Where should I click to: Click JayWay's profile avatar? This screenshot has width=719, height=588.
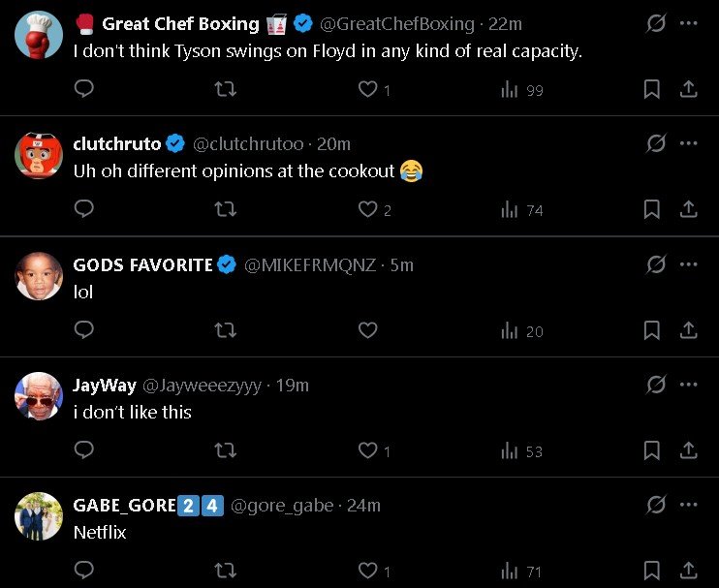pyautogui.click(x=39, y=396)
